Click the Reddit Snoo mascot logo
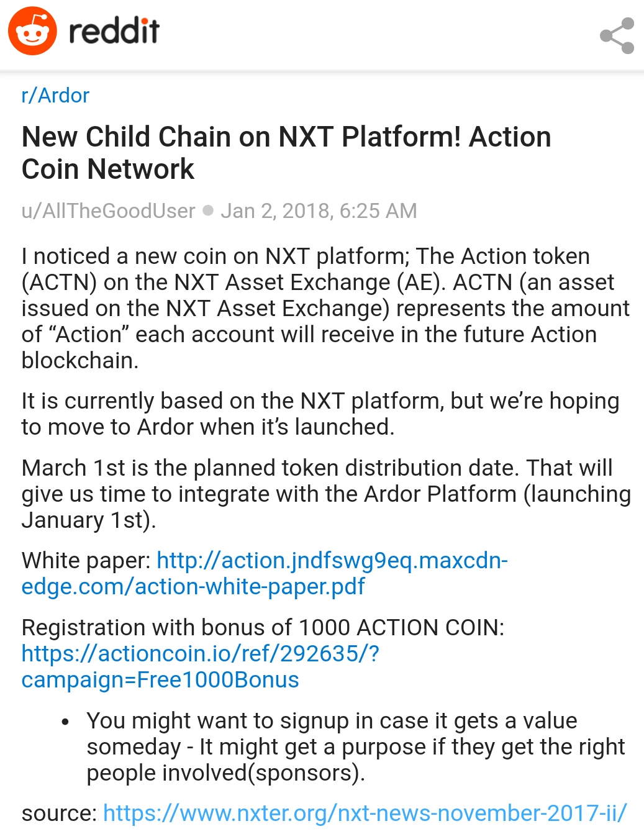The image size is (644, 834). point(32,32)
